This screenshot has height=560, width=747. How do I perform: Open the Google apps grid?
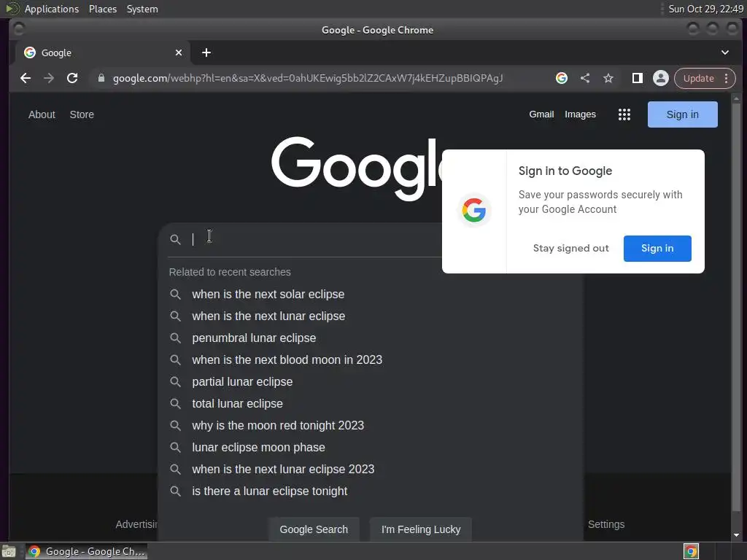pos(624,114)
